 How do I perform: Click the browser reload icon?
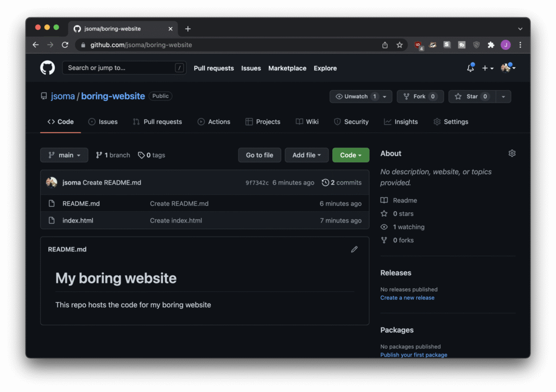pos(65,45)
